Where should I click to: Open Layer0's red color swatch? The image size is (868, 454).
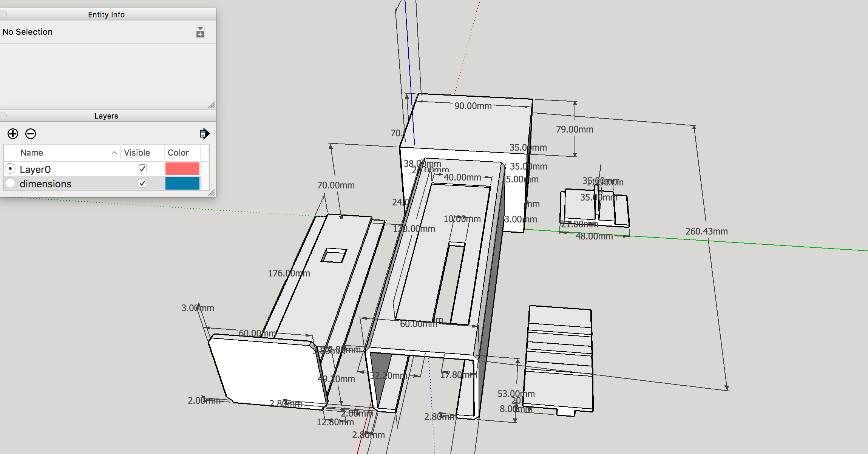[x=183, y=169]
